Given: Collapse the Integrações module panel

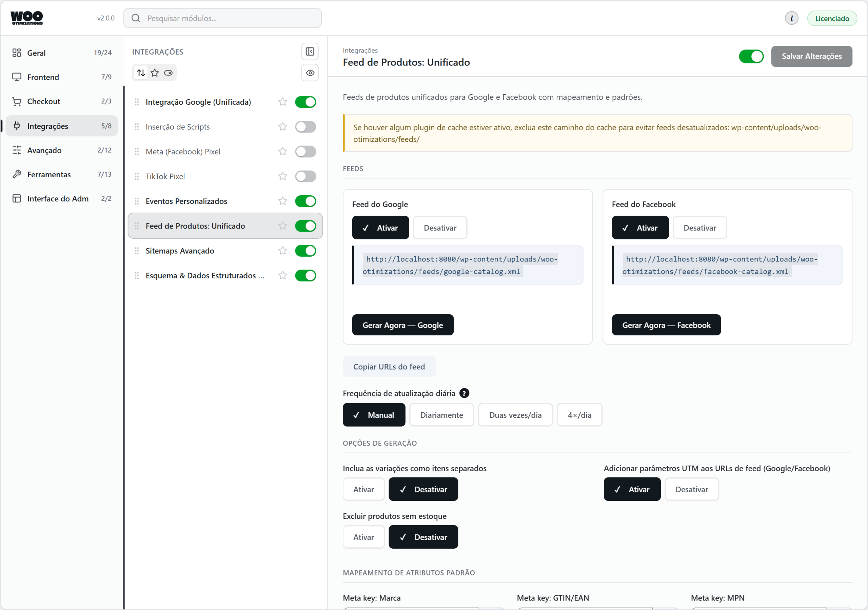Looking at the screenshot, I should pos(310,52).
